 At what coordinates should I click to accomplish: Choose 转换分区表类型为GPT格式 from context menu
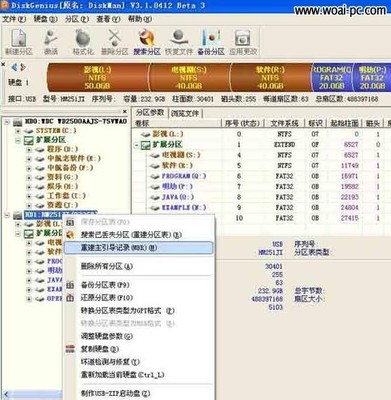(x=138, y=311)
